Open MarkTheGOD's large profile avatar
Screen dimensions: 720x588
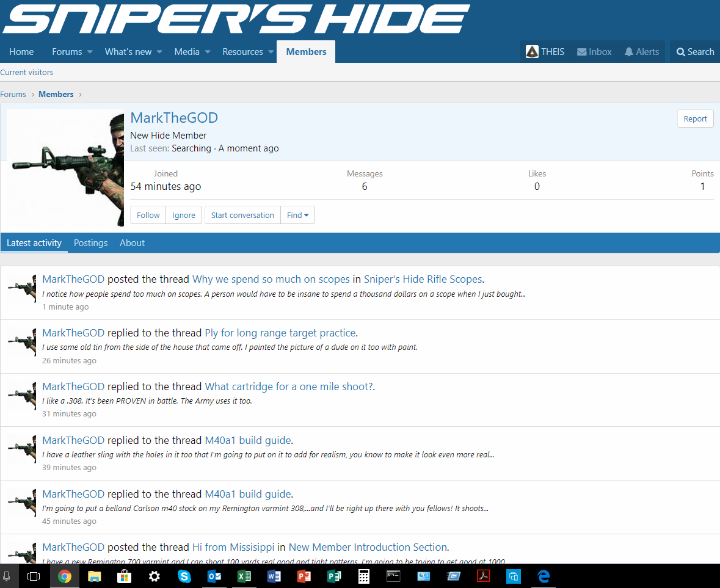click(65, 168)
